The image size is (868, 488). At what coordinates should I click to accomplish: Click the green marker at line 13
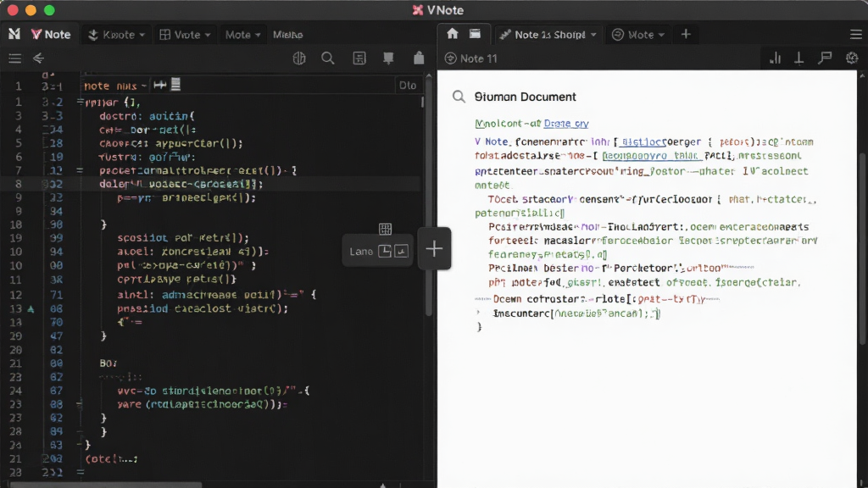(31, 308)
